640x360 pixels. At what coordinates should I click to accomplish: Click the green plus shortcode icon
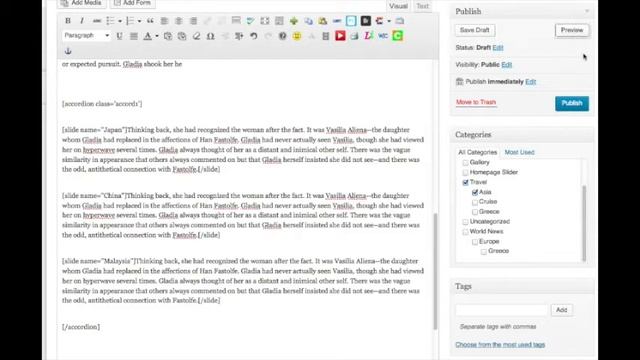click(x=294, y=21)
